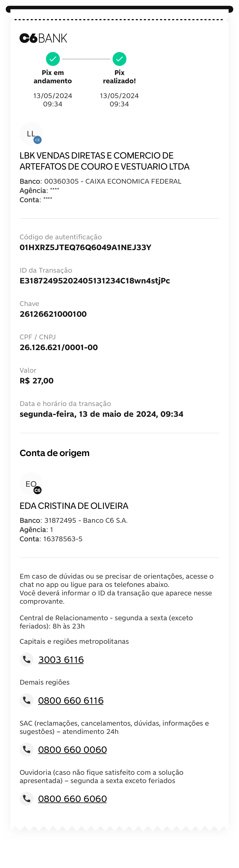Click the EO origin account avatar

(x=31, y=484)
